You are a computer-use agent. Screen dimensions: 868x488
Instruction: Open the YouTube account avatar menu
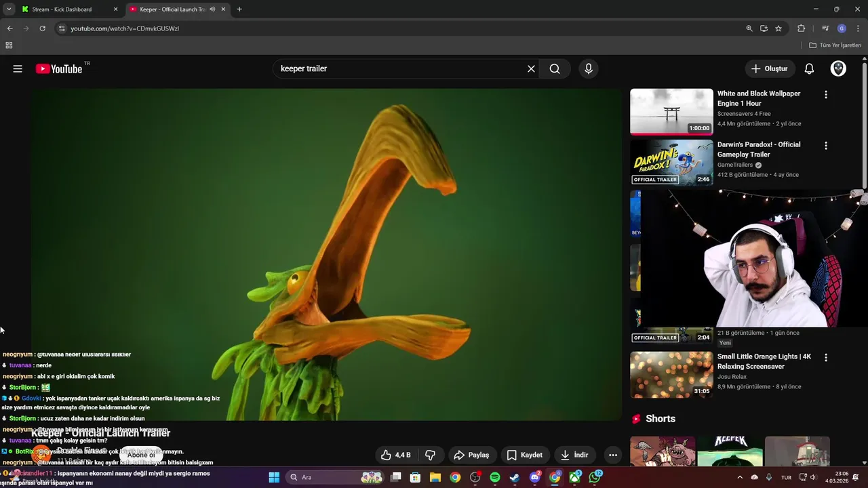point(838,68)
